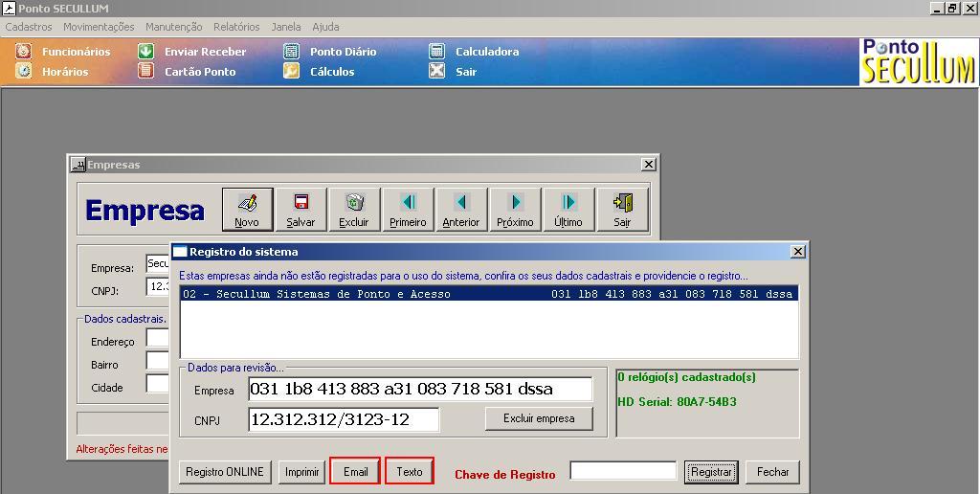The width and height of the screenshot is (980, 494).
Task: Click Sair door button in Empresas toolbar
Action: point(622,210)
